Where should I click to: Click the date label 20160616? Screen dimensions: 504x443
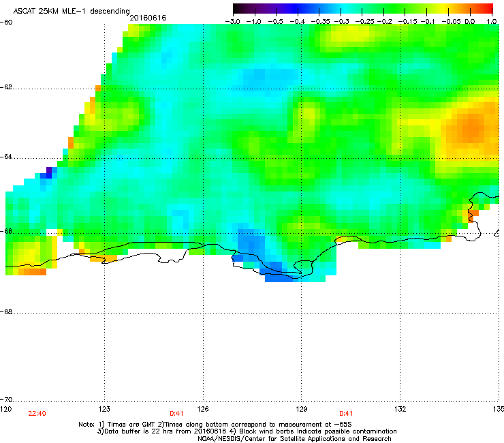(x=148, y=18)
